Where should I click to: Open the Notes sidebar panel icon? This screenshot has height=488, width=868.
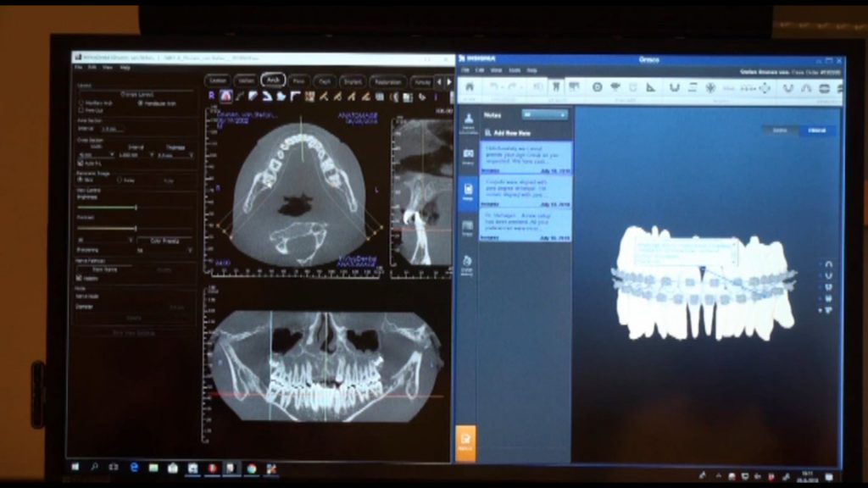click(468, 190)
